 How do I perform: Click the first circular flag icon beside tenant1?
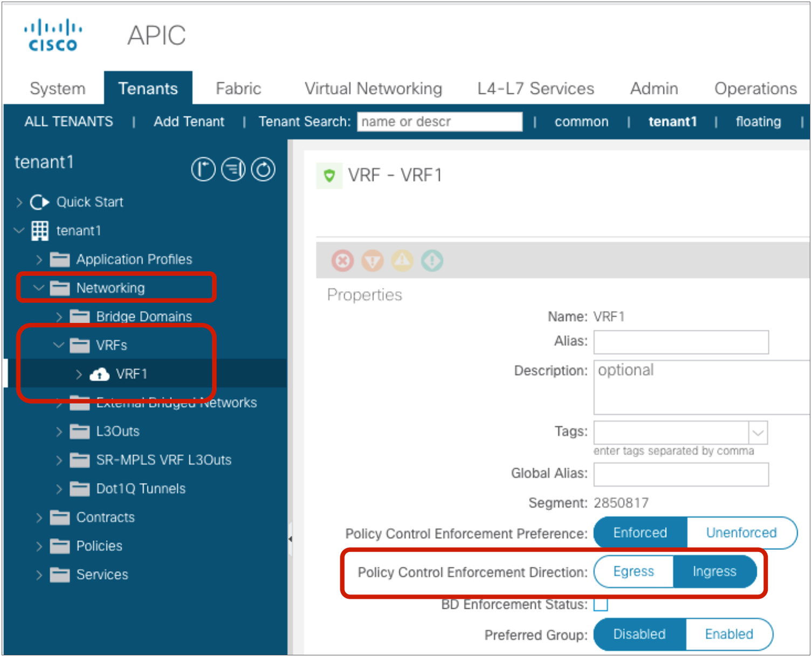[203, 170]
